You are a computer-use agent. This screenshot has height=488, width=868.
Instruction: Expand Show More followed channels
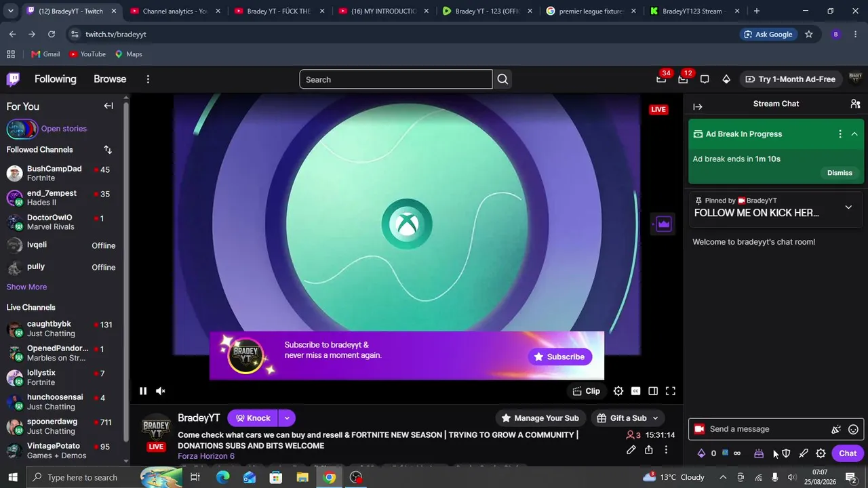tap(26, 287)
